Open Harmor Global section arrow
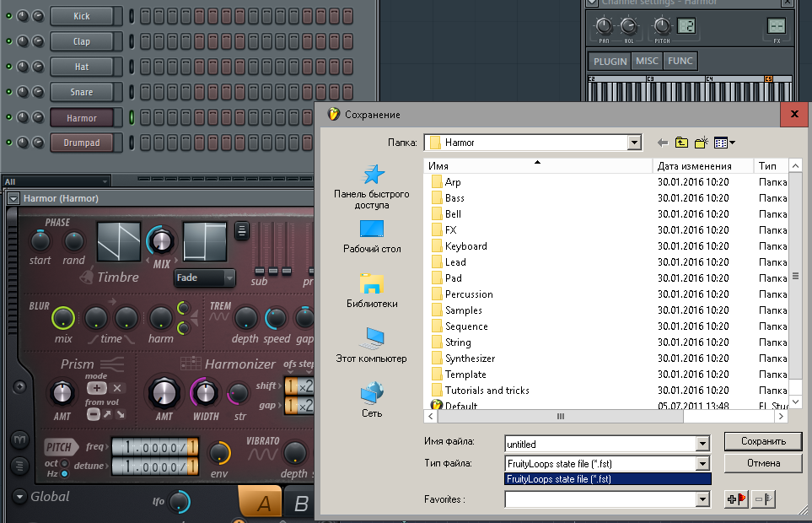Screen dimensions: 812x523 (19, 497)
